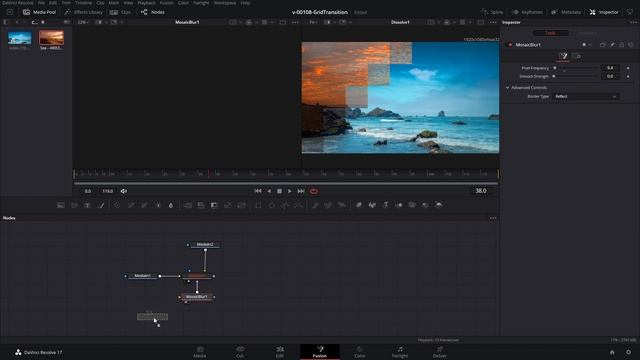Add a Paint node from the toolbar
Viewport: 640px width, 360px height.
(x=101, y=205)
